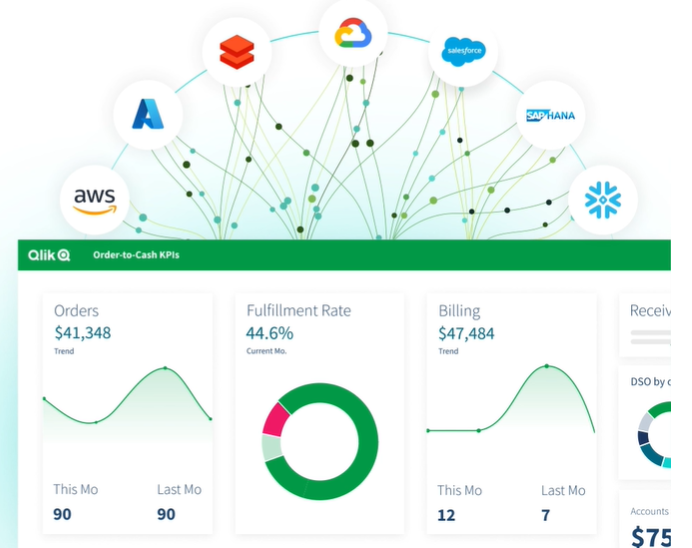Screen dimensions: 692x548
Task: Click the Current Mo. label
Action: pos(267,351)
